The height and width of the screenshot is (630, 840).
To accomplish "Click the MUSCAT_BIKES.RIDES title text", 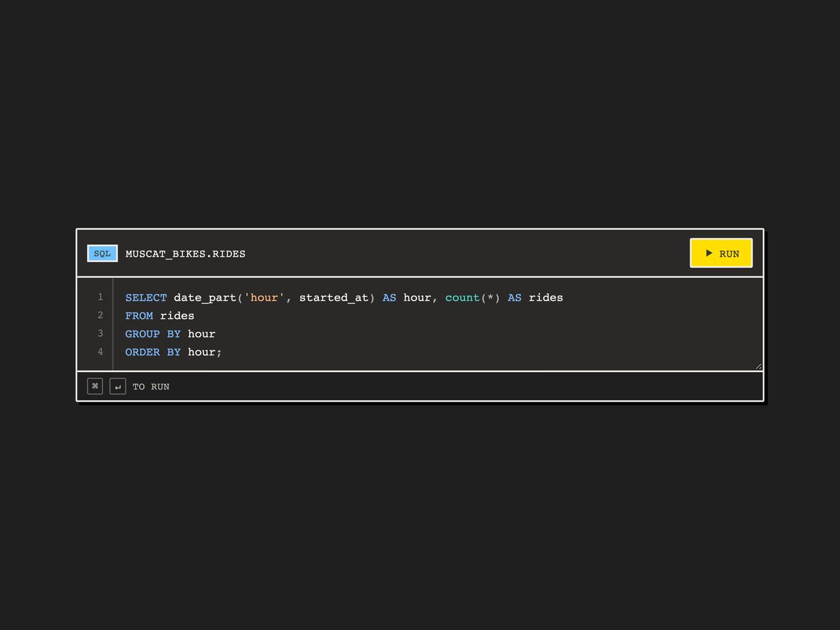I will [185, 254].
